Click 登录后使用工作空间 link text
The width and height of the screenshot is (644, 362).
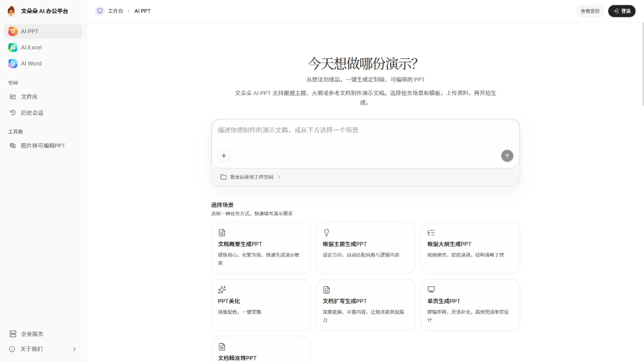pos(252,177)
